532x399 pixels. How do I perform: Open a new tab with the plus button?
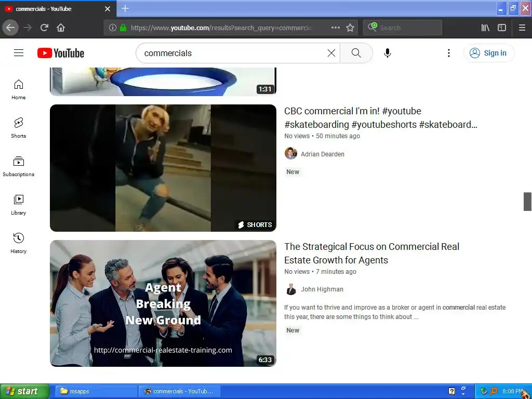125,8
